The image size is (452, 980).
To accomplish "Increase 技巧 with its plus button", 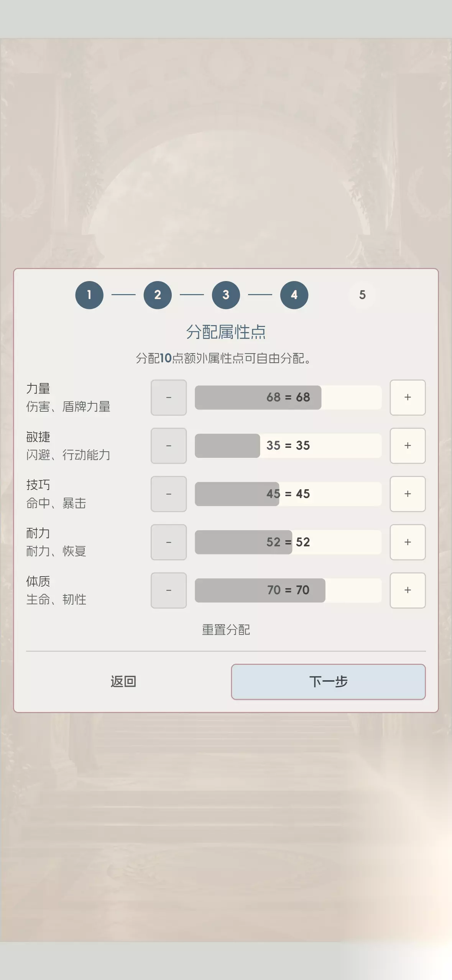I will click(408, 494).
